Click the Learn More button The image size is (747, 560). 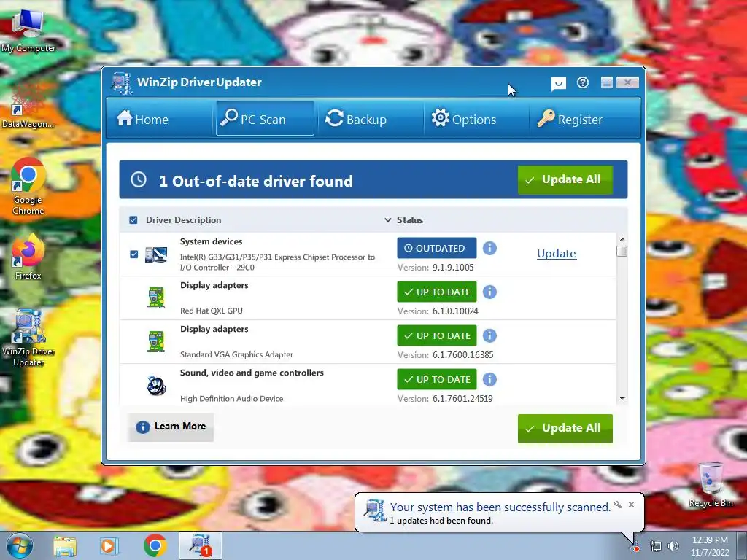[171, 427]
